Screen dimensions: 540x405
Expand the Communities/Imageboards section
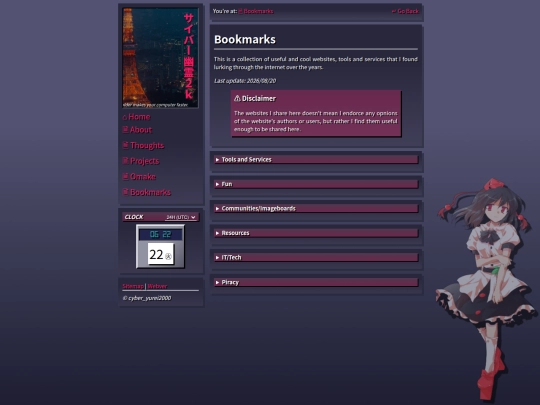click(x=316, y=209)
